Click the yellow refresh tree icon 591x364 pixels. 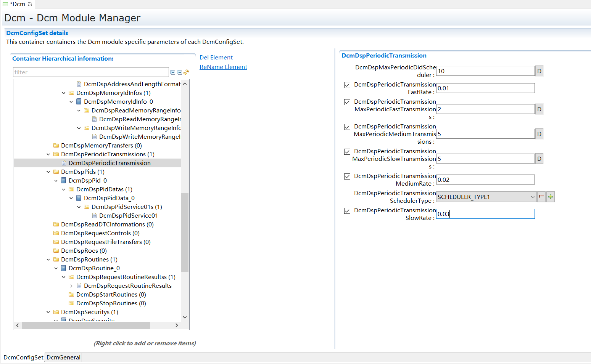point(187,72)
